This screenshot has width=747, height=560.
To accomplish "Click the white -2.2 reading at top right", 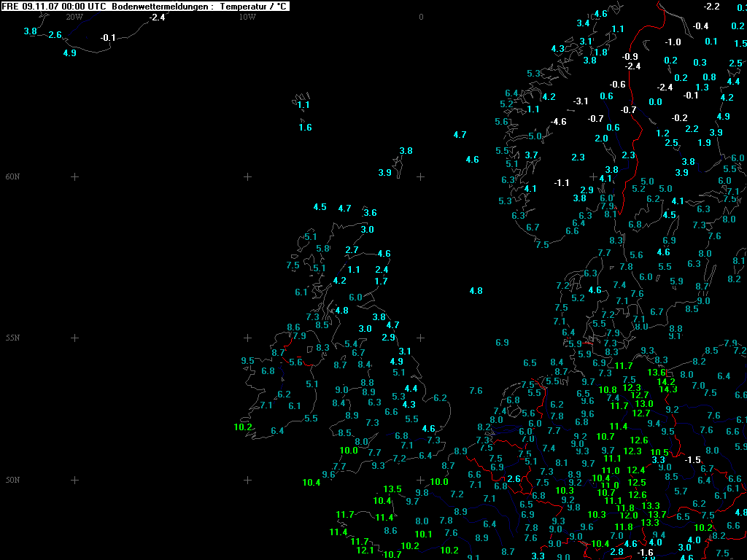I will [x=711, y=7].
